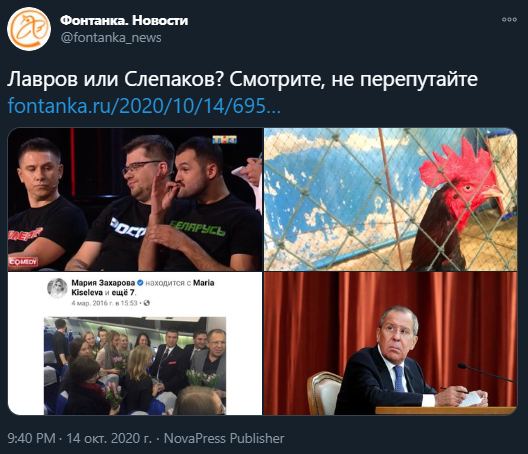Click the Мария Захарова name in screenshot
The height and width of the screenshot is (454, 528).
click(103, 283)
